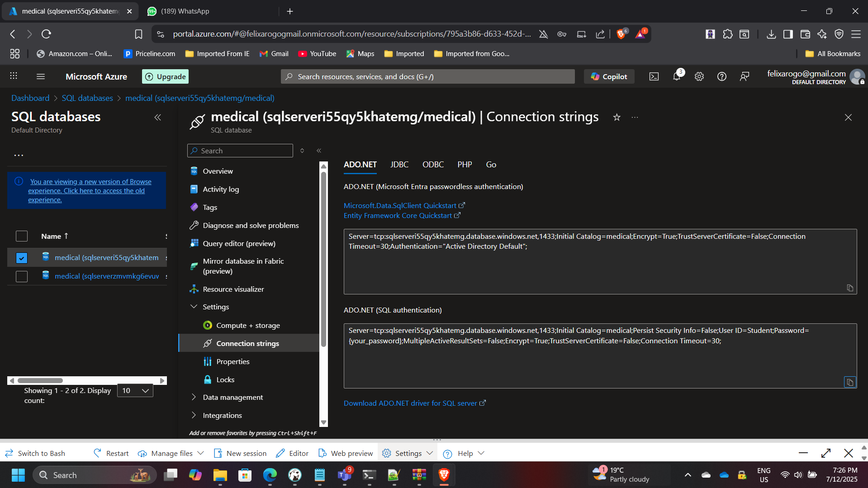Open the Diagnose and solve problems blade
The width and height of the screenshot is (868, 488).
251,225
